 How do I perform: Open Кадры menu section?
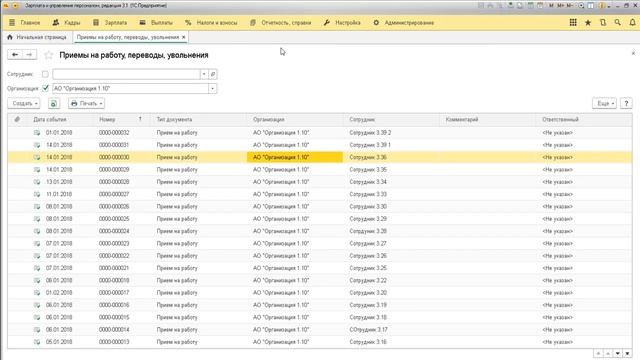click(67, 23)
